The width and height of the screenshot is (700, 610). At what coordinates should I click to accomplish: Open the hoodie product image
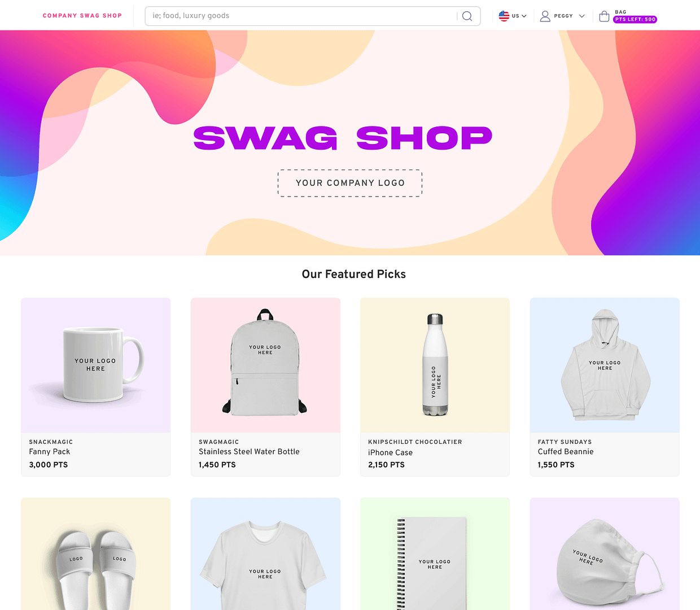[605, 365]
